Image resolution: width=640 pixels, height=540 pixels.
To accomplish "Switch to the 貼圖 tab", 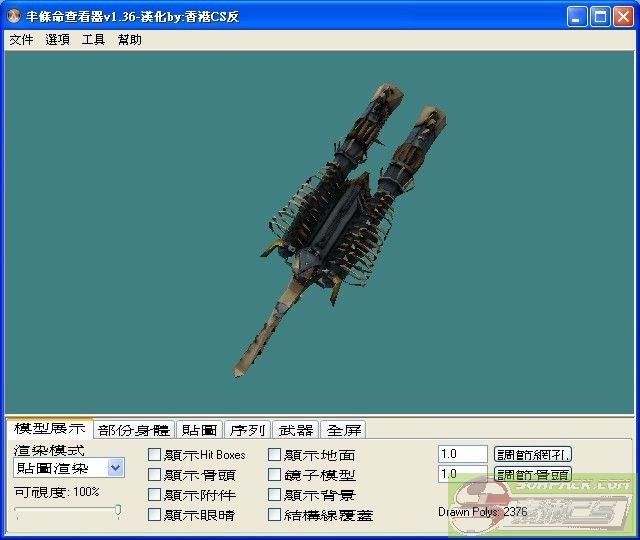I will [199, 430].
